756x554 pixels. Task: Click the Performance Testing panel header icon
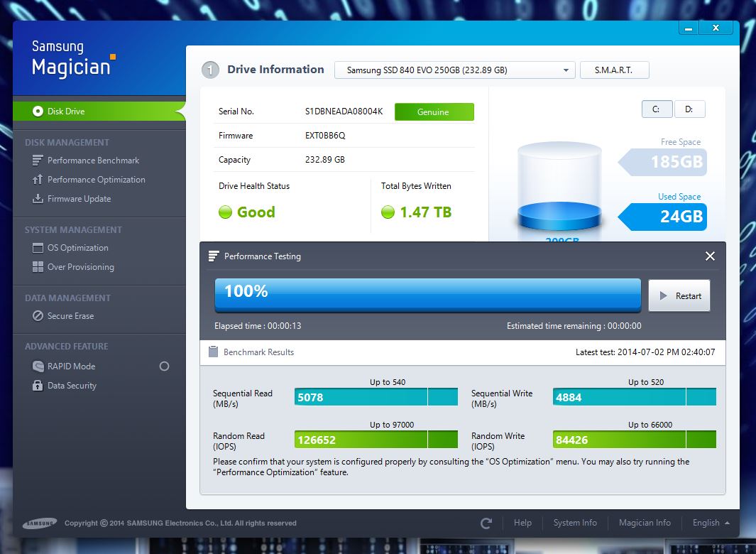[213, 256]
